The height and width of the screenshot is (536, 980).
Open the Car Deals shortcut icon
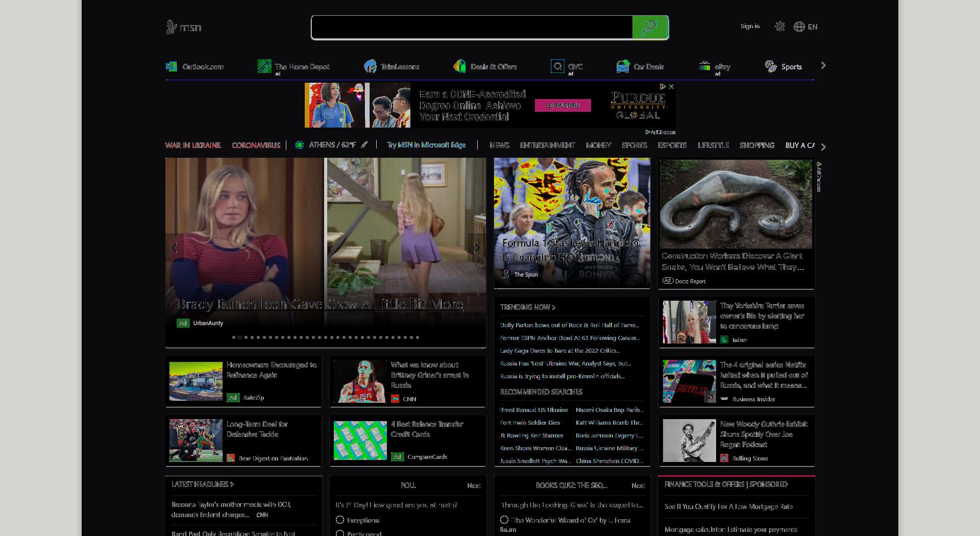[623, 66]
